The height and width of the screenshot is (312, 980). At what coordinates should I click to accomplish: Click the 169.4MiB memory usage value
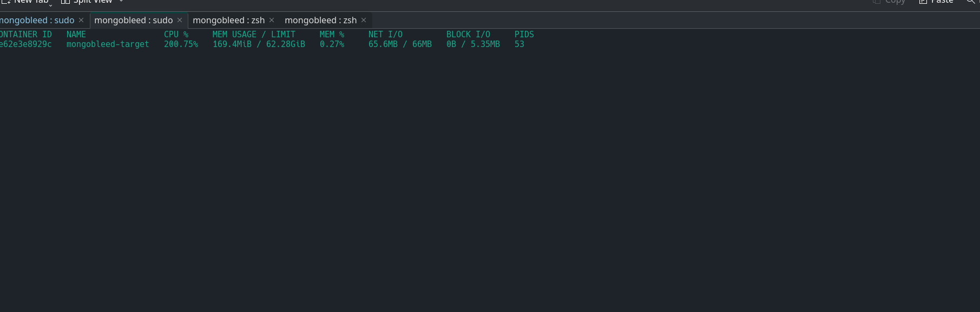(232, 44)
